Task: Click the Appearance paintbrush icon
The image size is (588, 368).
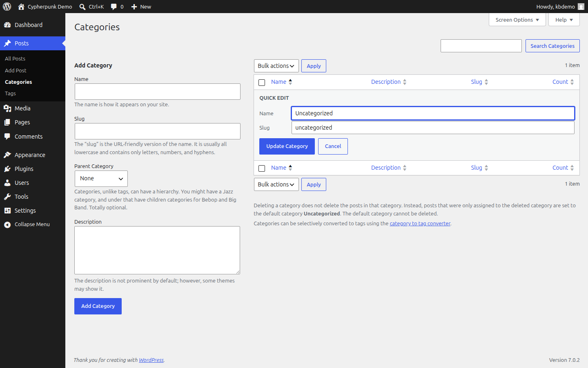Action: [x=7, y=155]
